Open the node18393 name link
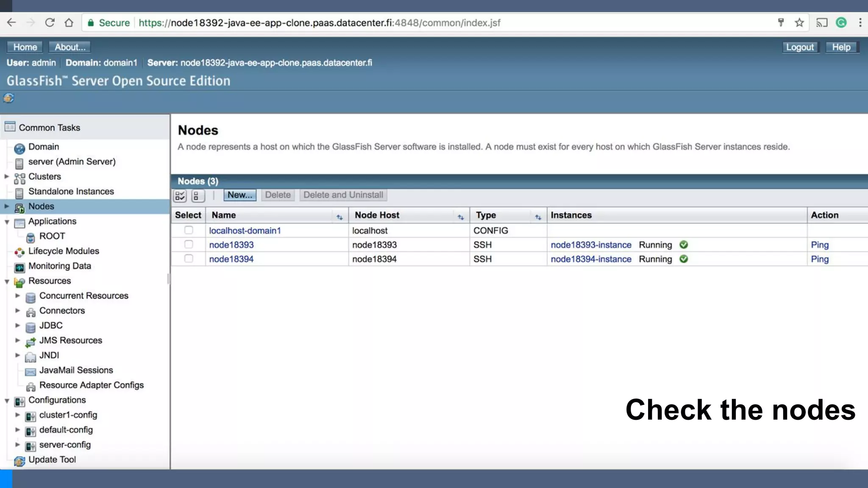The width and height of the screenshot is (868, 488). coord(231,245)
